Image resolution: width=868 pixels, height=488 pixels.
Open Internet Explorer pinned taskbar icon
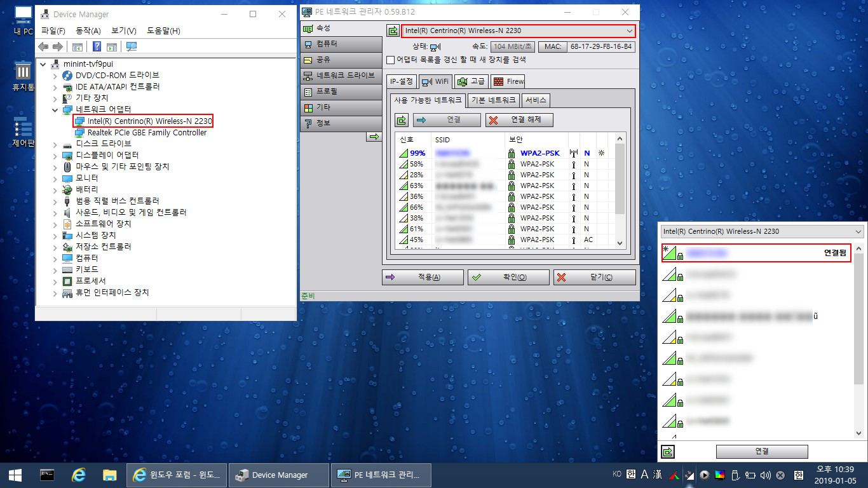79,475
